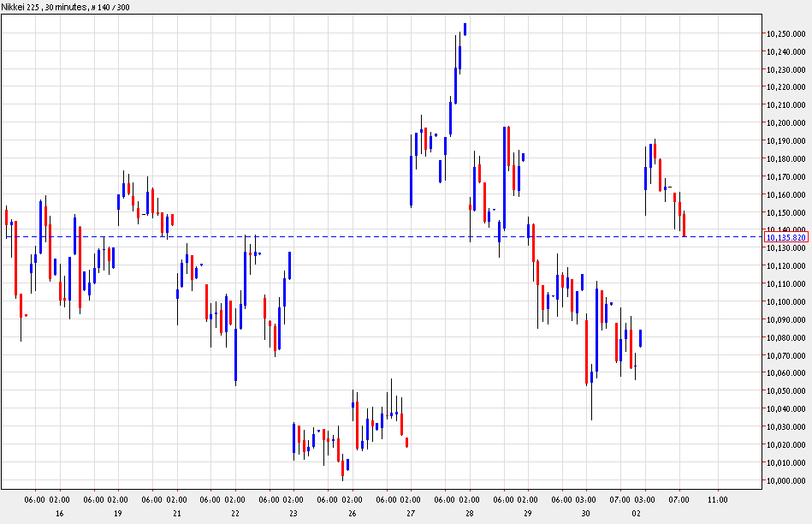Select date label 30 on time axis

click(x=585, y=513)
